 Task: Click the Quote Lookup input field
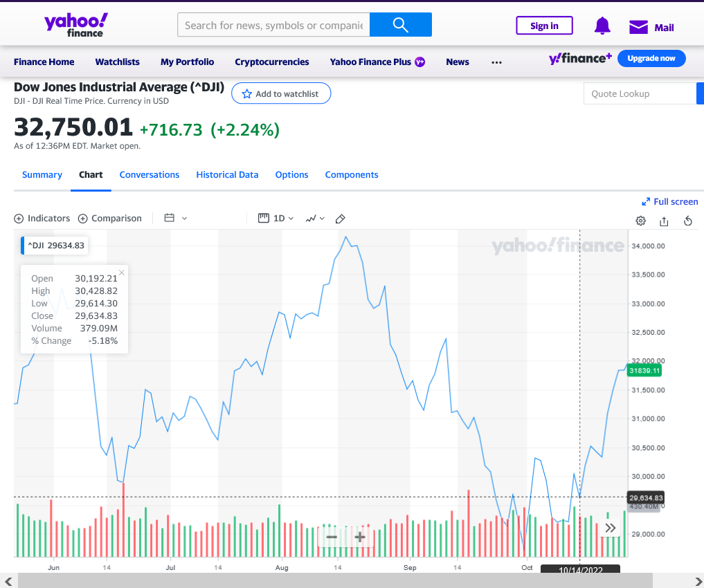pos(640,94)
